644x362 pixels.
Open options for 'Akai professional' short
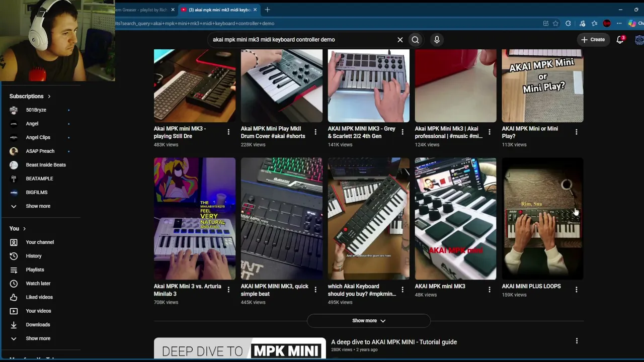coord(490,132)
